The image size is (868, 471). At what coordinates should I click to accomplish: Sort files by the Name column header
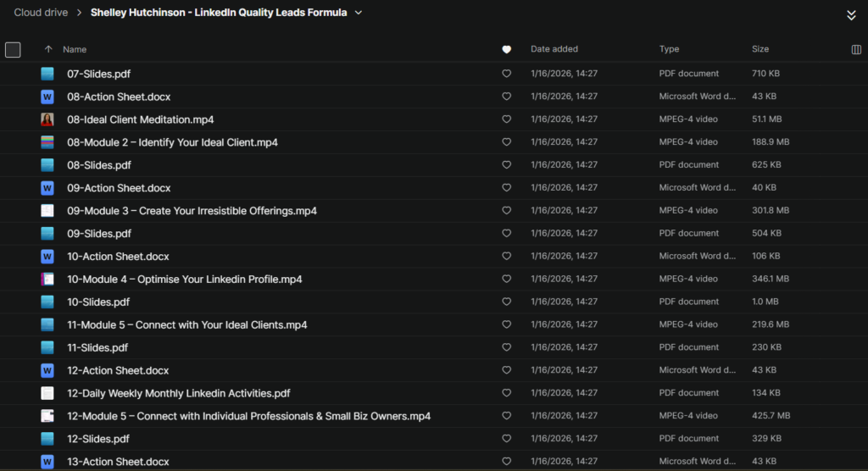pyautogui.click(x=75, y=49)
